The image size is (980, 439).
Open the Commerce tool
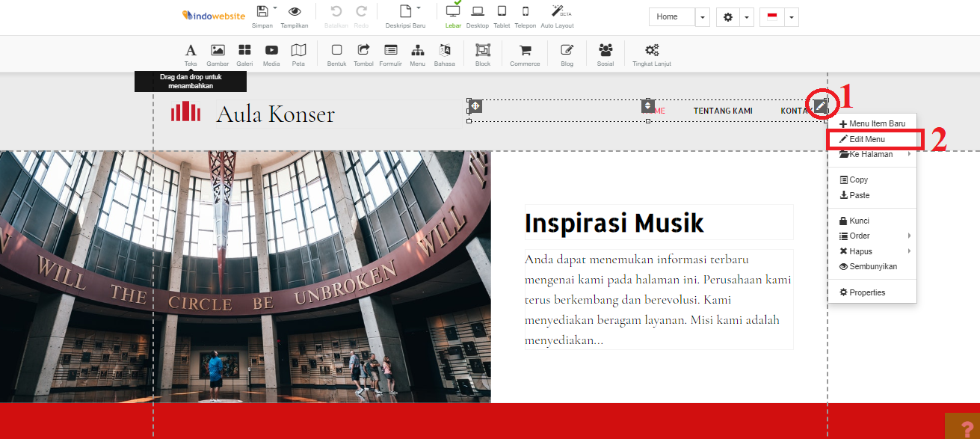(524, 52)
